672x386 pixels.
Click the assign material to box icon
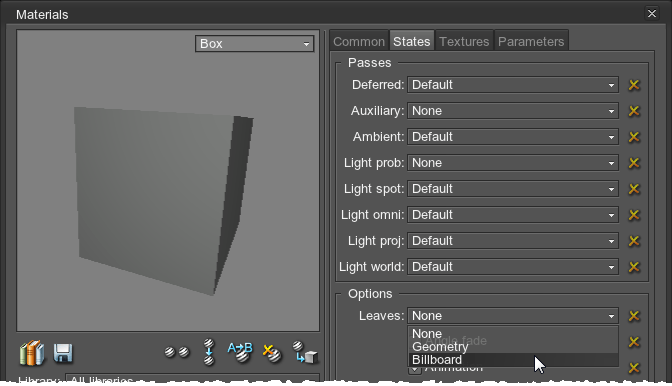pyautogui.click(x=305, y=352)
